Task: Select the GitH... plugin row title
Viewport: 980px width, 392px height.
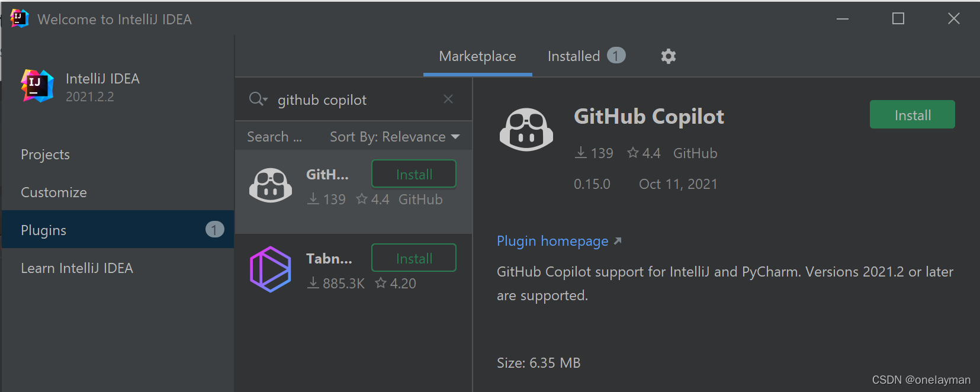Action: (327, 174)
